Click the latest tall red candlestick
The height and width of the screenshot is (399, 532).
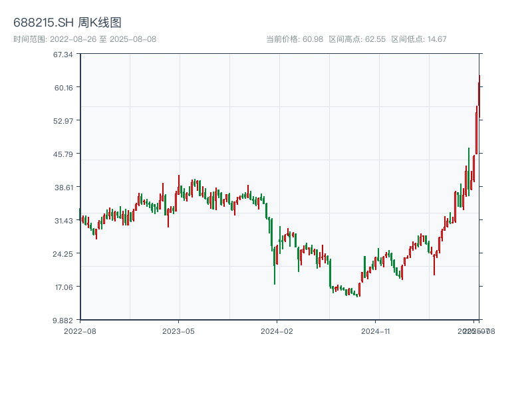pos(477,130)
